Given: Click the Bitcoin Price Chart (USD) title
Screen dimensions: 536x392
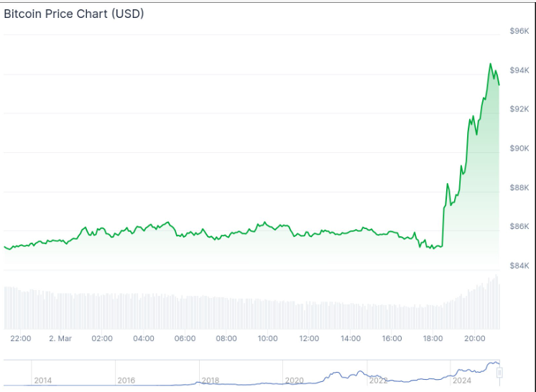Looking at the screenshot, I should click(74, 14).
